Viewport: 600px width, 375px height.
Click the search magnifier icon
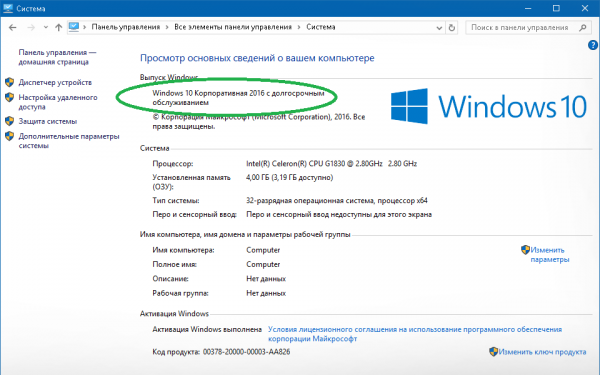(582, 28)
